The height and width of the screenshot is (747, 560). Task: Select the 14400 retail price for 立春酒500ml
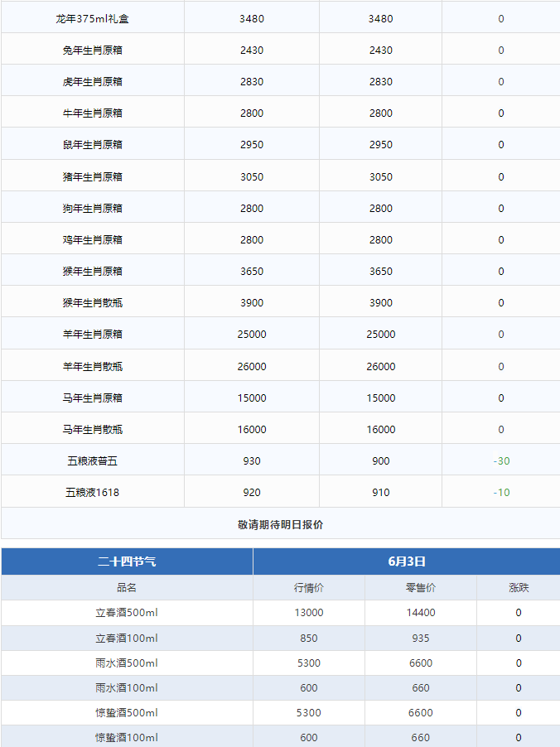(420, 613)
